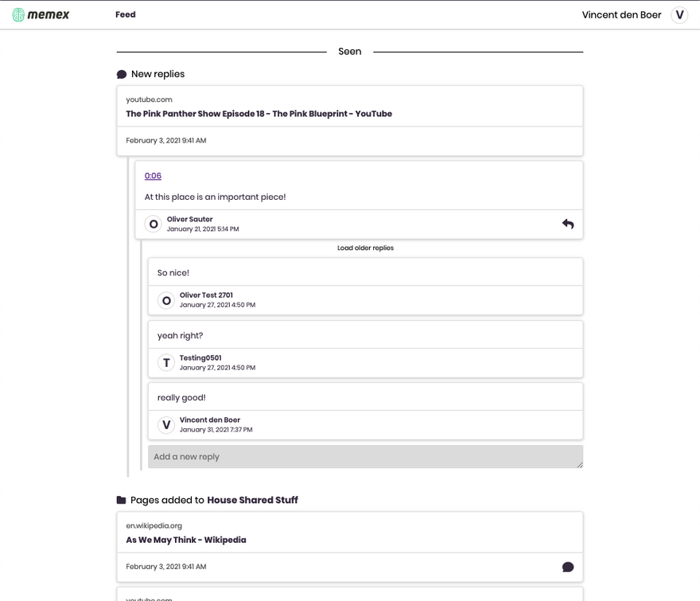Image resolution: width=700 pixels, height=601 pixels.
Task: Click Oliver Sauter's avatar circle
Action: pyautogui.click(x=154, y=224)
